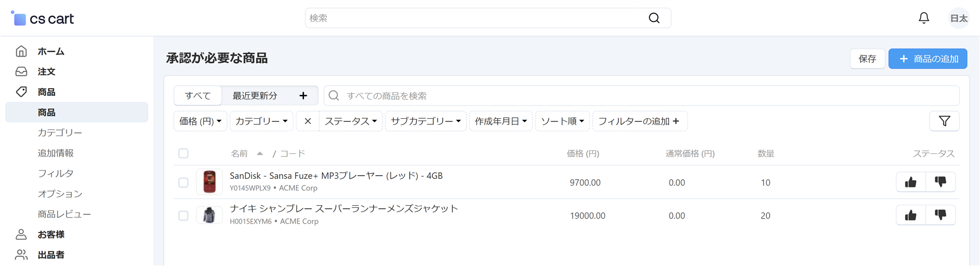Check the ナイキ jacket row checkbox
This screenshot has width=980, height=266.
(183, 216)
